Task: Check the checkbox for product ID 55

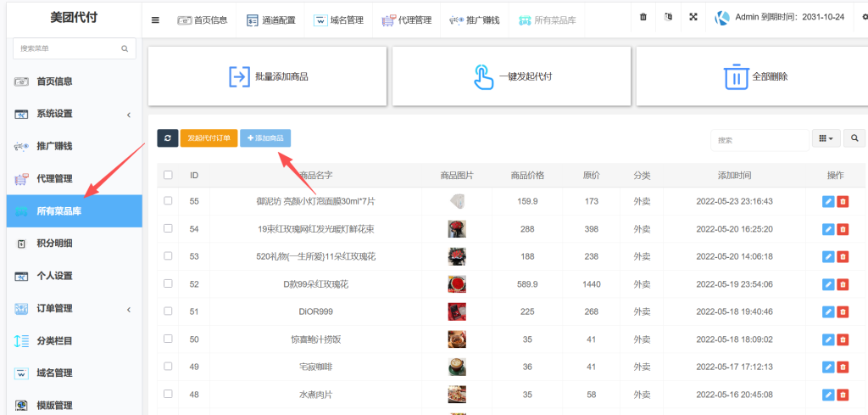Action: pos(169,200)
